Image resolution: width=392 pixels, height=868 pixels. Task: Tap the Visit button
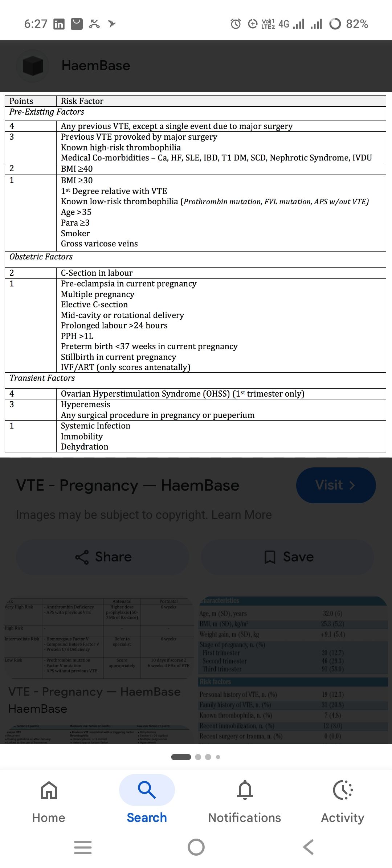point(336,485)
